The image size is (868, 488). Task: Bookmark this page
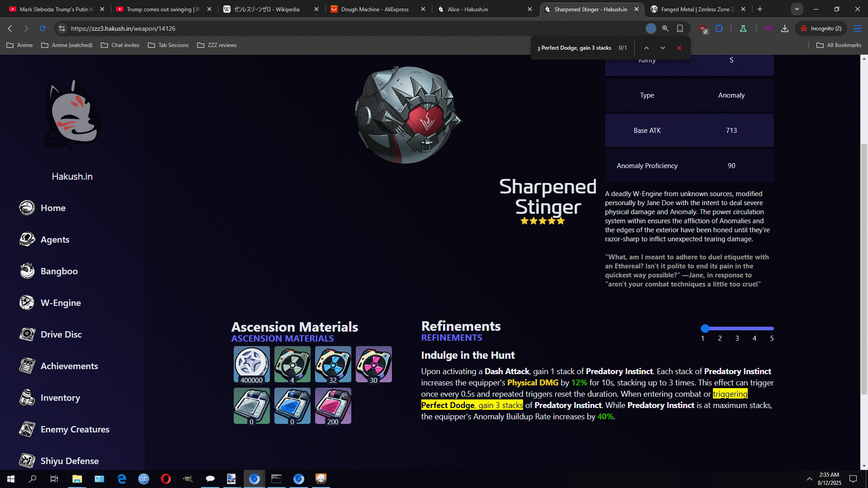point(680,28)
